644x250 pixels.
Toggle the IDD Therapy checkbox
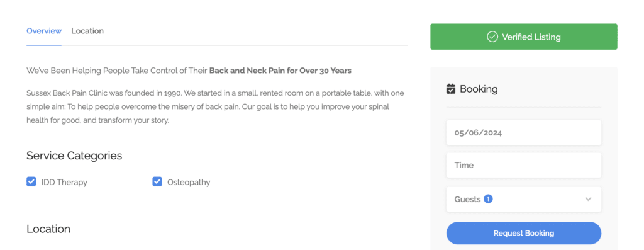click(31, 181)
